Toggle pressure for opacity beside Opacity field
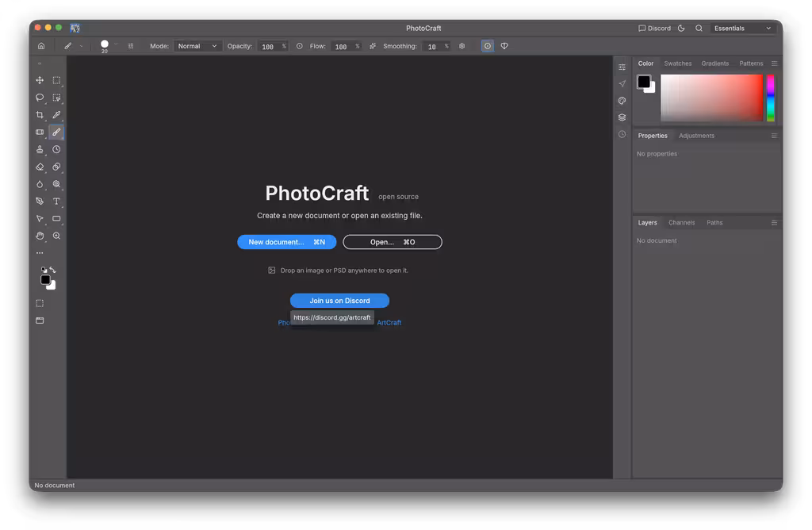812x530 pixels. tap(299, 46)
